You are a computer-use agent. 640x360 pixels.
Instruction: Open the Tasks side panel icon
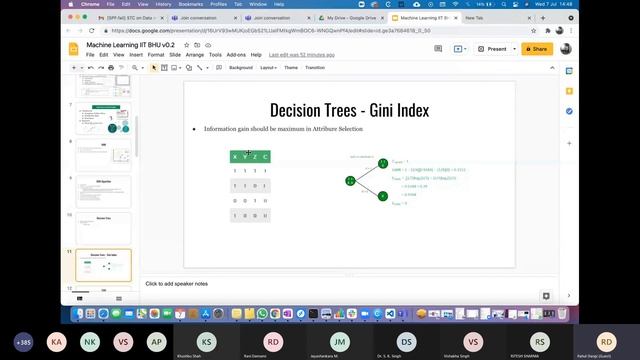569,111
